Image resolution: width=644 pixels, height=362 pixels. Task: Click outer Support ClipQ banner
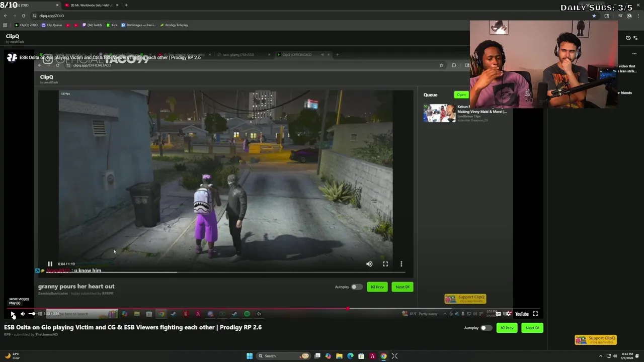(x=596, y=339)
